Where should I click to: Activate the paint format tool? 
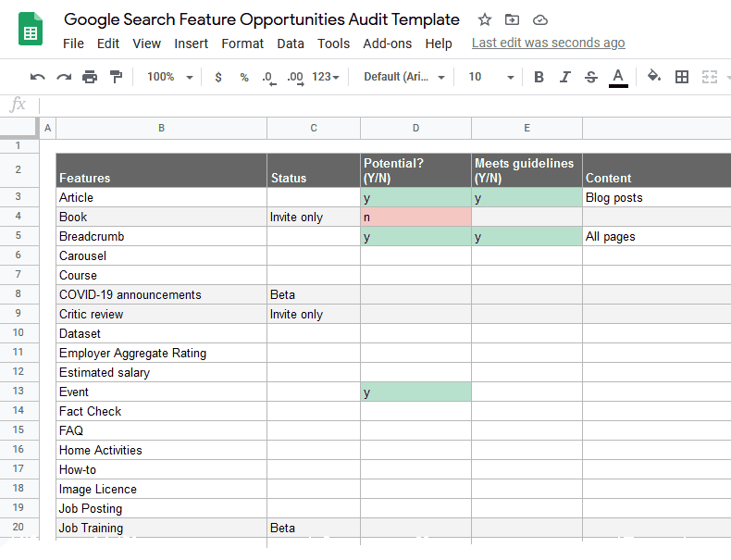click(116, 77)
